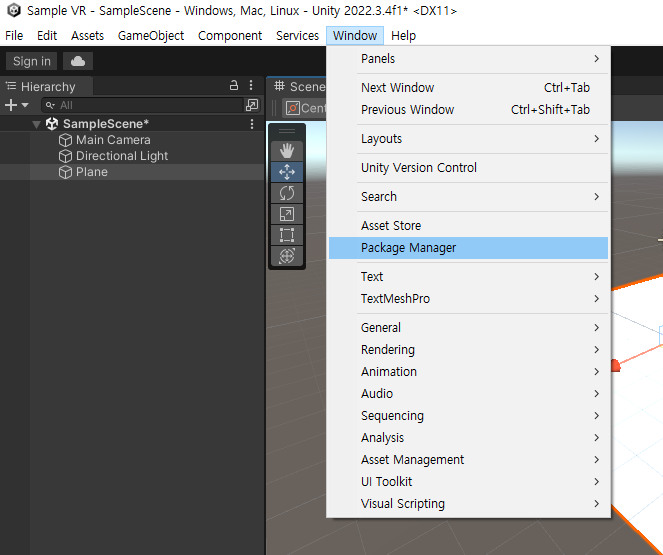This screenshot has height=555, width=663.
Task: Expand the General submenu
Action: (468, 328)
